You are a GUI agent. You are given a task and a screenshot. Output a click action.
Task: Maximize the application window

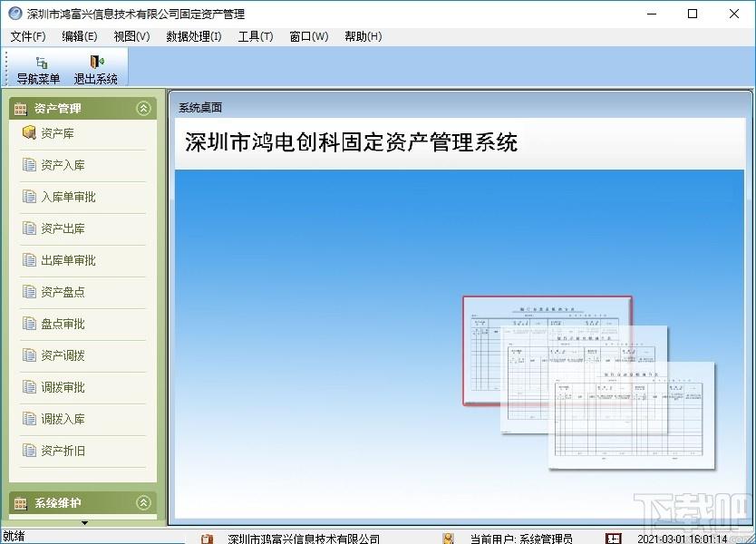tap(693, 14)
